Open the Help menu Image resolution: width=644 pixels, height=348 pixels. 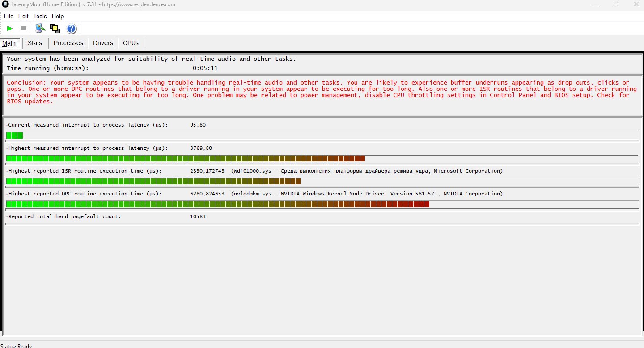tap(58, 16)
